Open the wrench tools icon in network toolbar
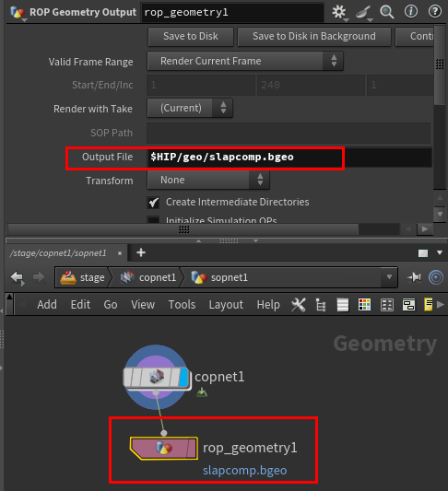The width and height of the screenshot is (448, 491). (x=299, y=304)
